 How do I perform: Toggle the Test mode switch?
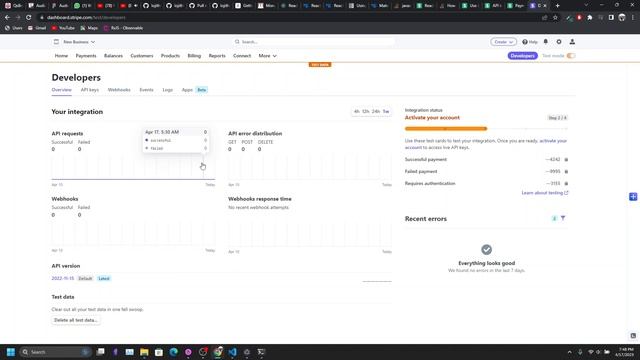tap(571, 56)
